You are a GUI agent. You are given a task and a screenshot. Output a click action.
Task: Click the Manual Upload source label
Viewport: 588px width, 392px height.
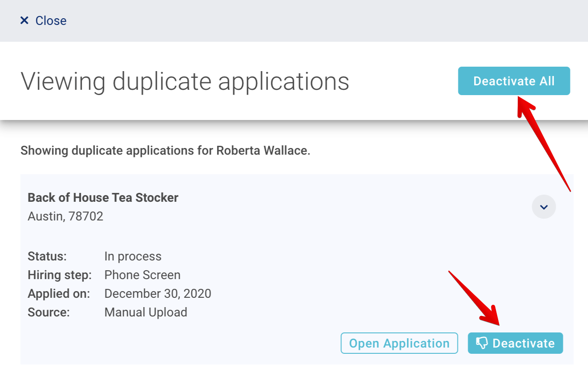[x=145, y=312]
